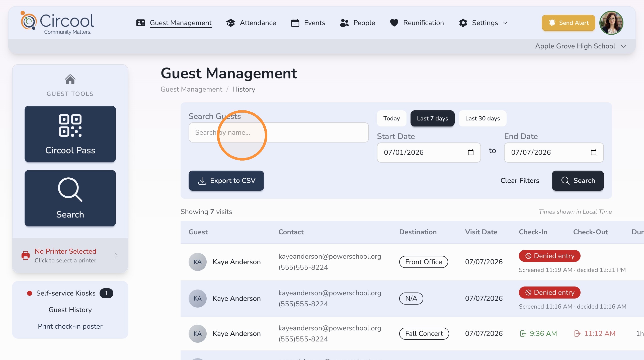Image resolution: width=644 pixels, height=360 pixels.
Task: Select the Today date filter
Action: [391, 118]
